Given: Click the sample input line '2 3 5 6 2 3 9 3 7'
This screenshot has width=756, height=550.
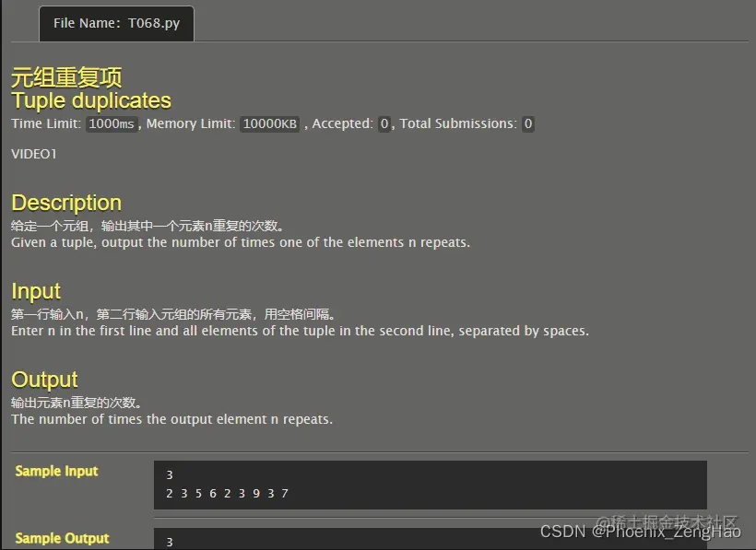Looking at the screenshot, I should [227, 494].
